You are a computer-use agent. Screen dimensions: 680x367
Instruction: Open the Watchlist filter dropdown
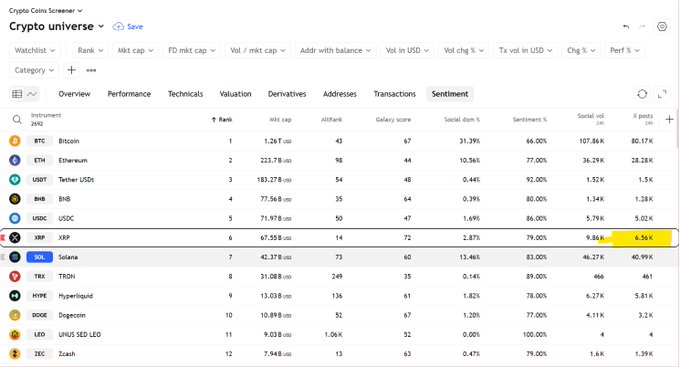coord(35,50)
